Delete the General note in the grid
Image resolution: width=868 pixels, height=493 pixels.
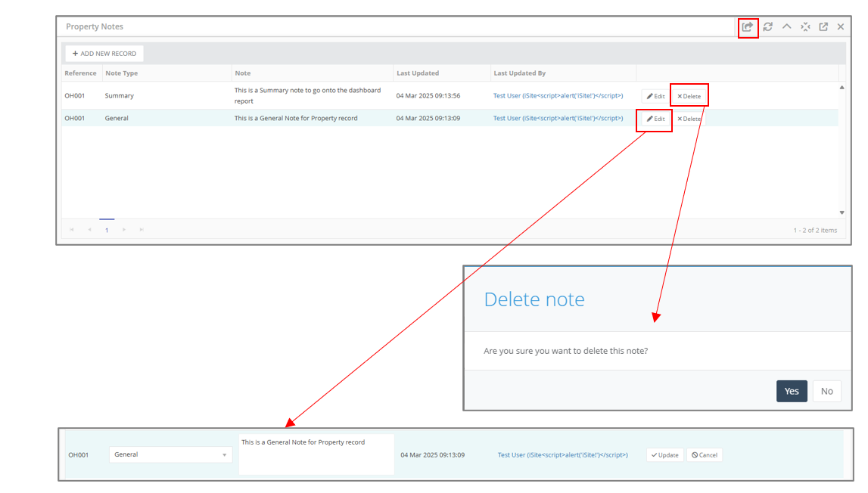pos(689,119)
